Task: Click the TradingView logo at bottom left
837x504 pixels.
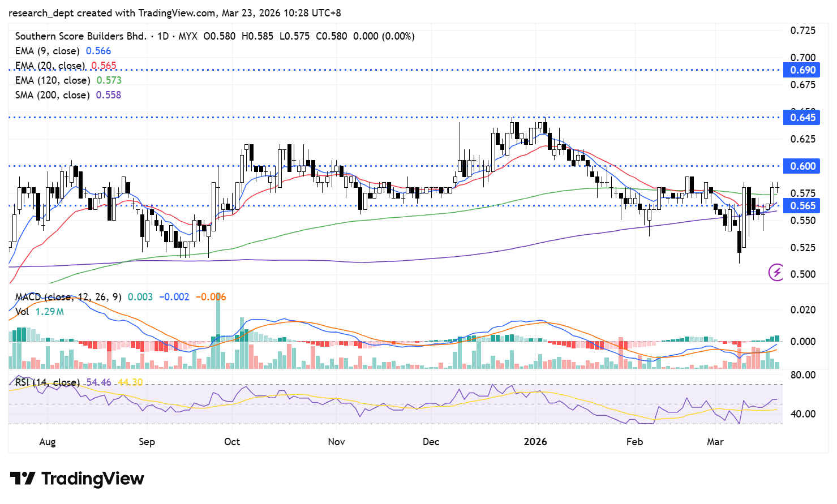Action: point(77,479)
